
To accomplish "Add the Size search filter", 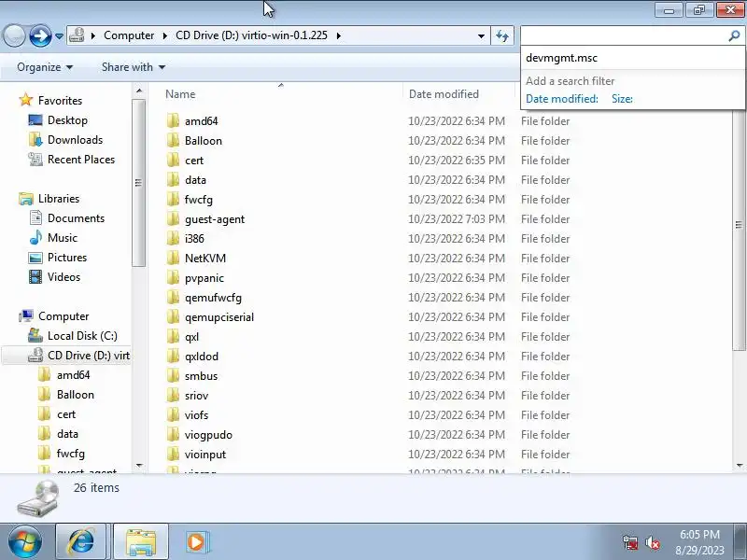I will pyautogui.click(x=622, y=99).
